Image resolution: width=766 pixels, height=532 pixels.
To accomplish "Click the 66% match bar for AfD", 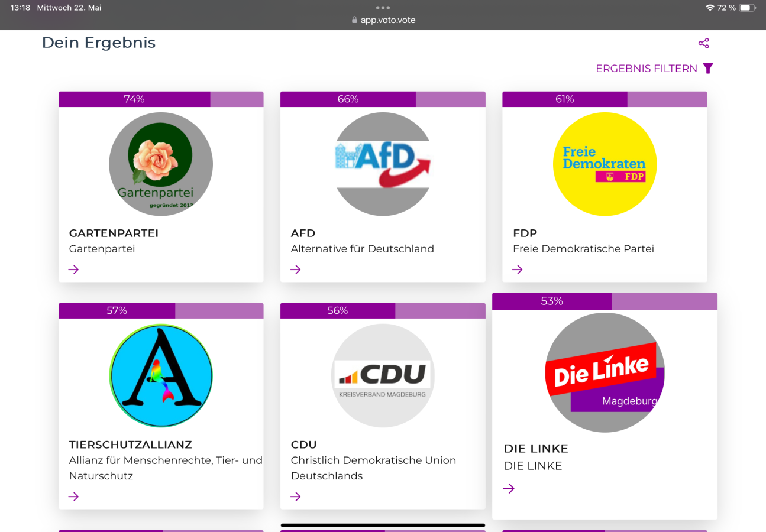I will 383,99.
